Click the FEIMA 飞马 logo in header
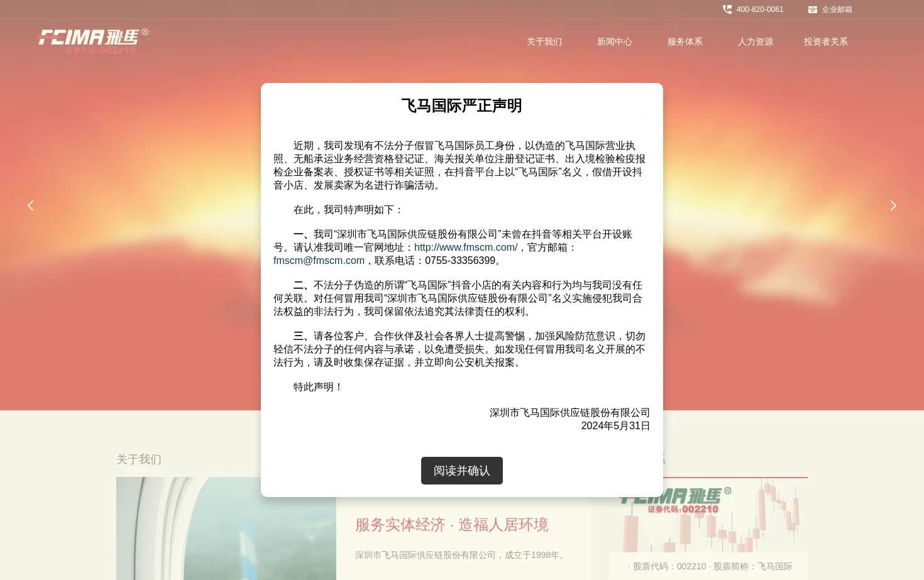 pos(93,41)
